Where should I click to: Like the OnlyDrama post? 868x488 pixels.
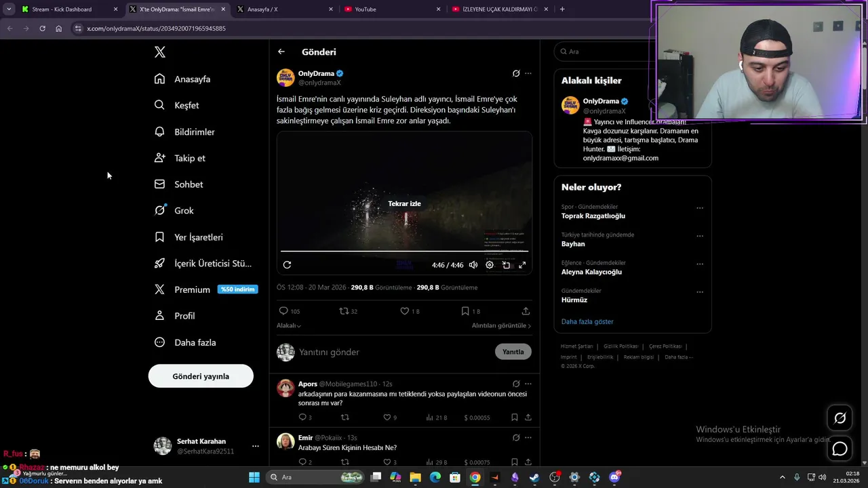(x=410, y=311)
